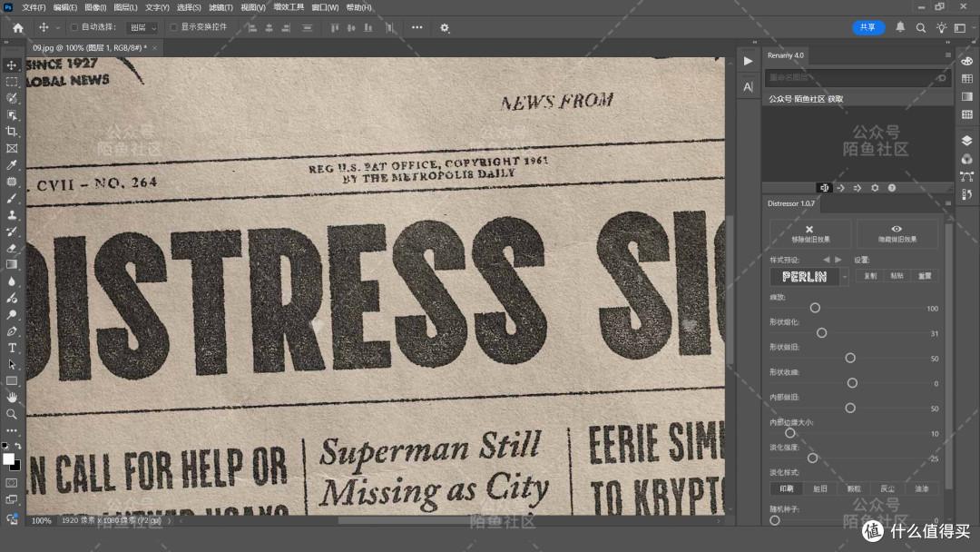The height and width of the screenshot is (552, 980).
Task: Open the 图层 auto-select dropdown
Action: 142,27
